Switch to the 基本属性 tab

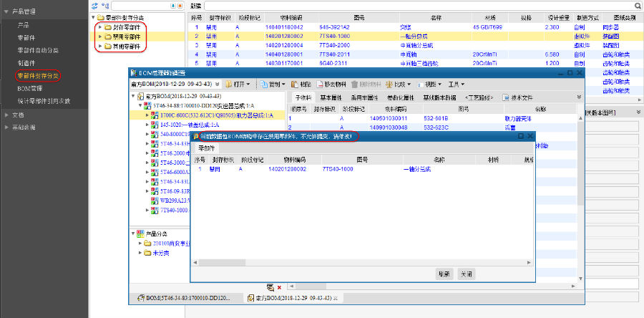click(331, 97)
